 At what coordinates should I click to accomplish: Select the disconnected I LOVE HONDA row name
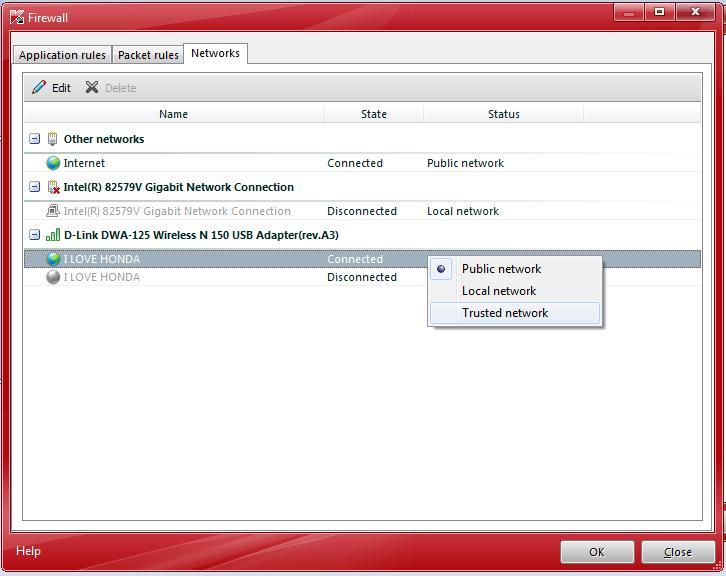point(101,277)
